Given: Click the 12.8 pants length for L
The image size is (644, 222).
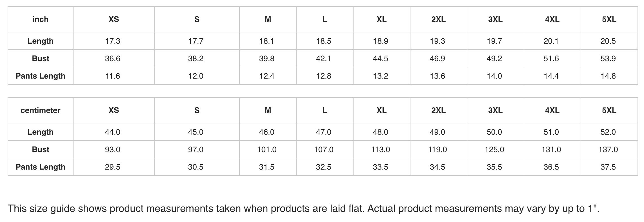Looking at the screenshot, I should click(323, 76).
